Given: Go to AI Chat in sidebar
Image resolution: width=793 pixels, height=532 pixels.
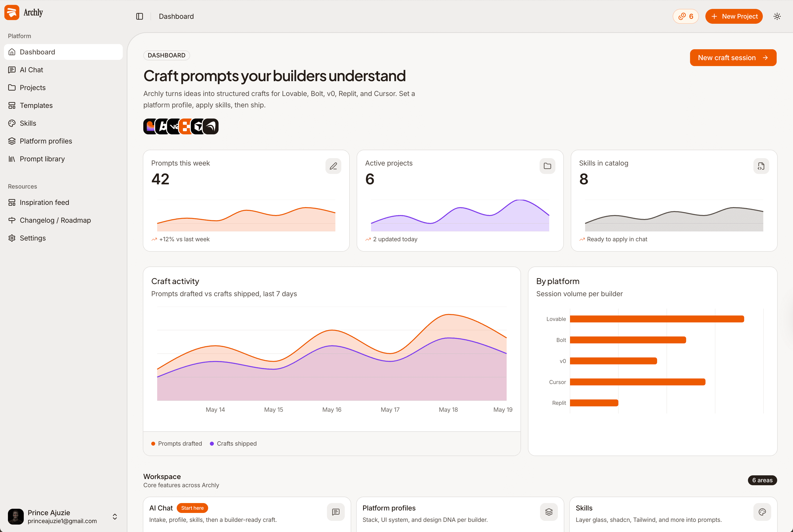Looking at the screenshot, I should [x=63, y=70].
